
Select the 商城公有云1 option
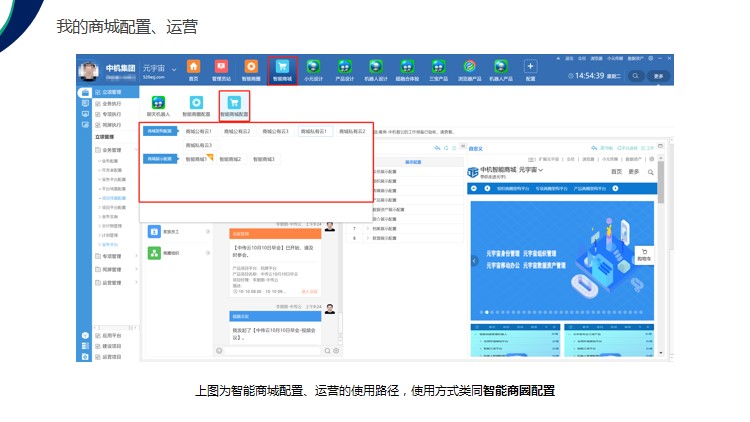199,131
